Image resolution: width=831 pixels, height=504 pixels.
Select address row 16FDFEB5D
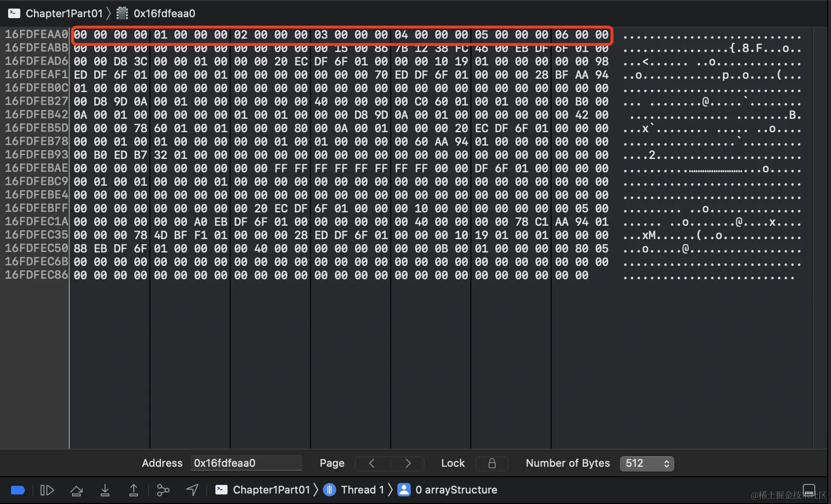[x=37, y=128]
